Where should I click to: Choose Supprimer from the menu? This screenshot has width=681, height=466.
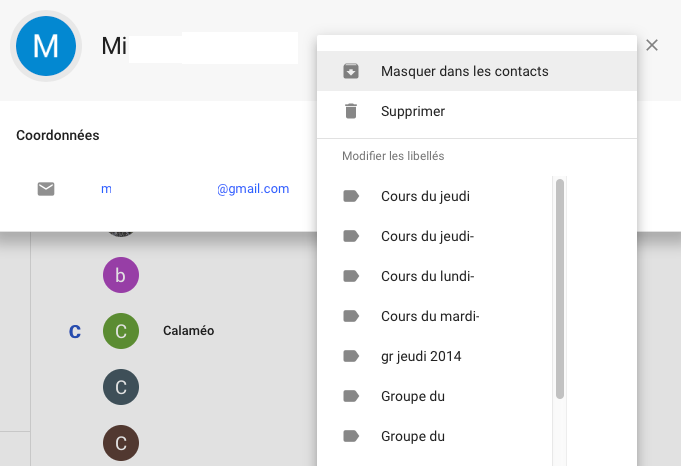pos(477,111)
